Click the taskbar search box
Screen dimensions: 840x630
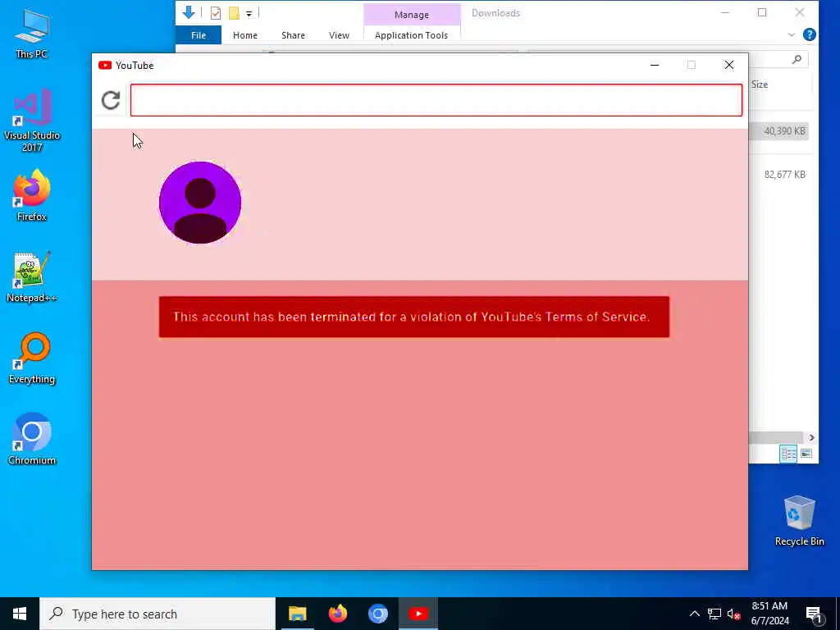[x=157, y=614]
